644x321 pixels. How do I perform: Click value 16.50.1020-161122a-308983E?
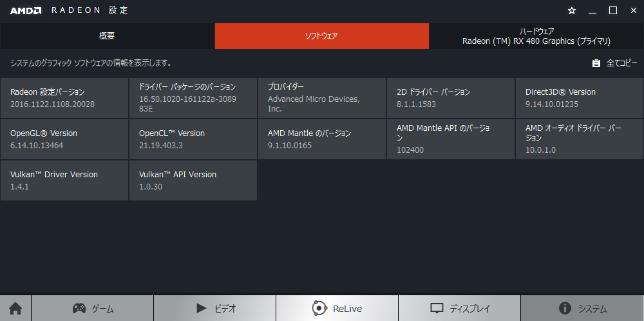tap(187, 104)
